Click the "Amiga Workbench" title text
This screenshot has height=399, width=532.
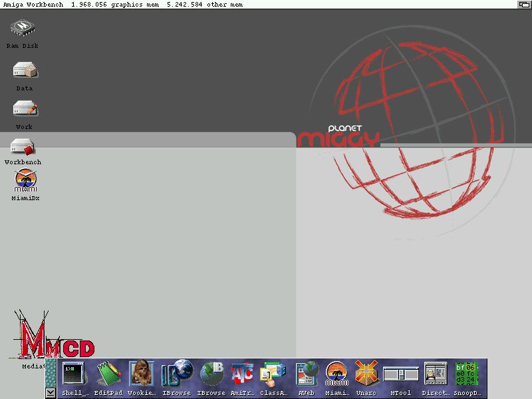pyautogui.click(x=33, y=5)
